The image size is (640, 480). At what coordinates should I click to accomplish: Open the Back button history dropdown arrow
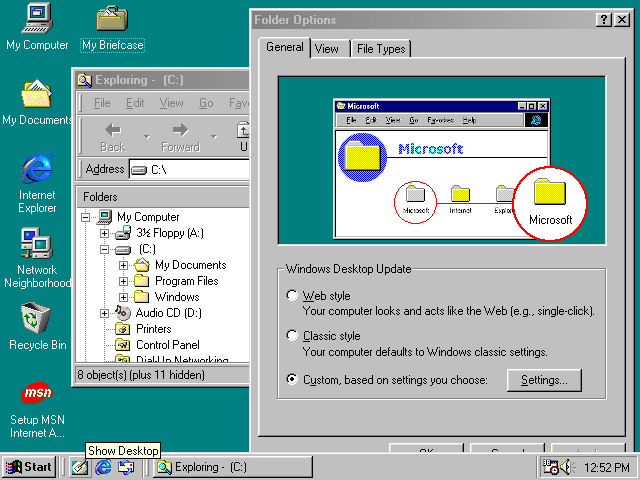click(147, 137)
